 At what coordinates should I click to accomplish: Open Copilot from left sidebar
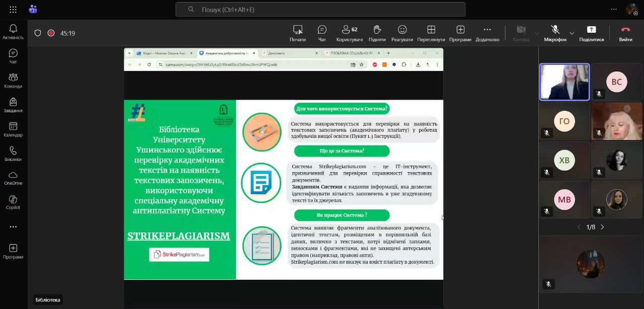(x=13, y=202)
